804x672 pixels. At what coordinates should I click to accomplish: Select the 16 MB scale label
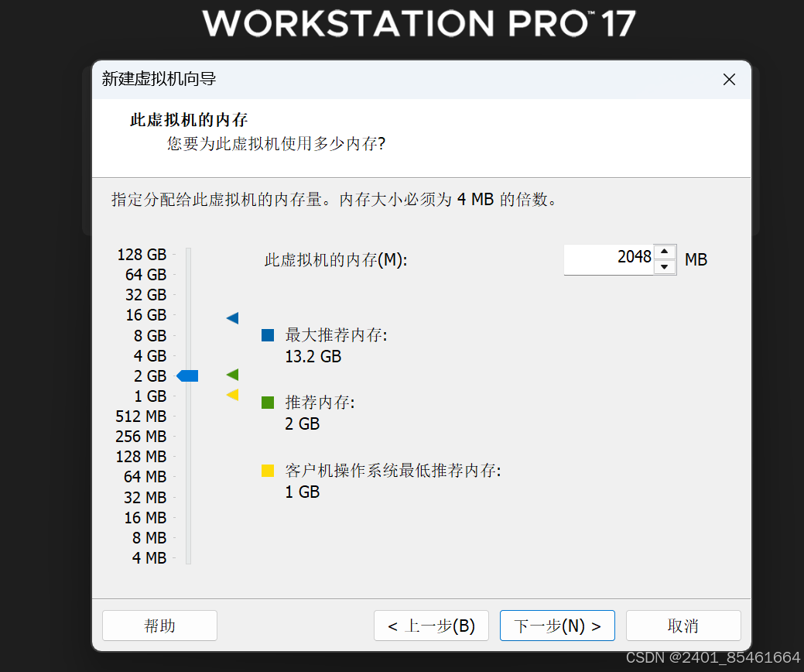145,518
